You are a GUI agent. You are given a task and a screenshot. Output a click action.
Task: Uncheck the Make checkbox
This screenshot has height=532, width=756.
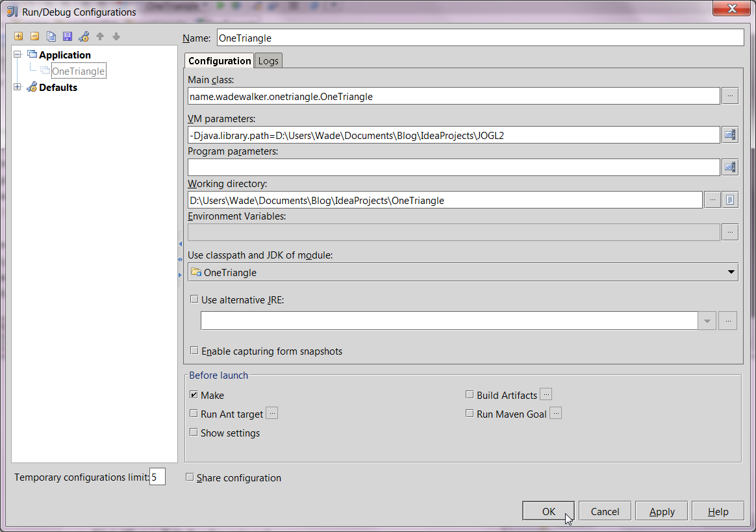[x=193, y=394]
